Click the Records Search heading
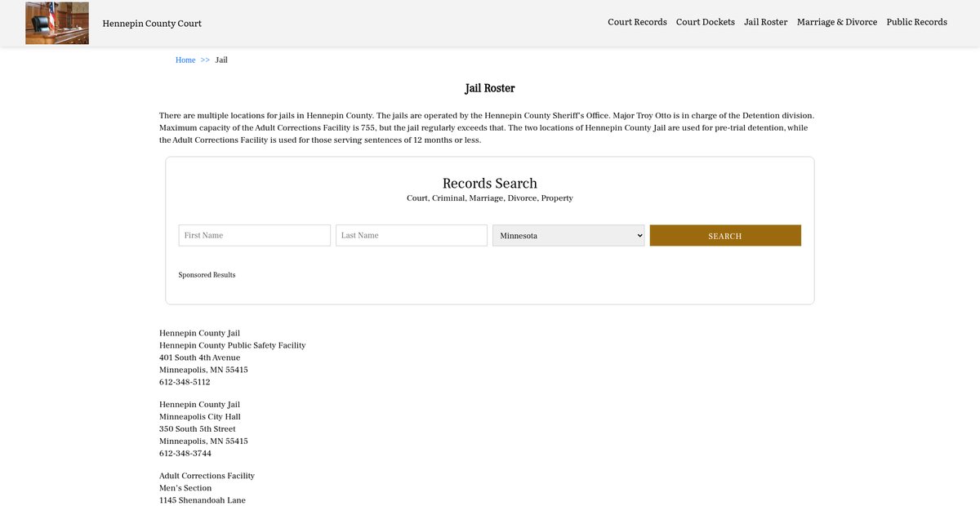 489,184
